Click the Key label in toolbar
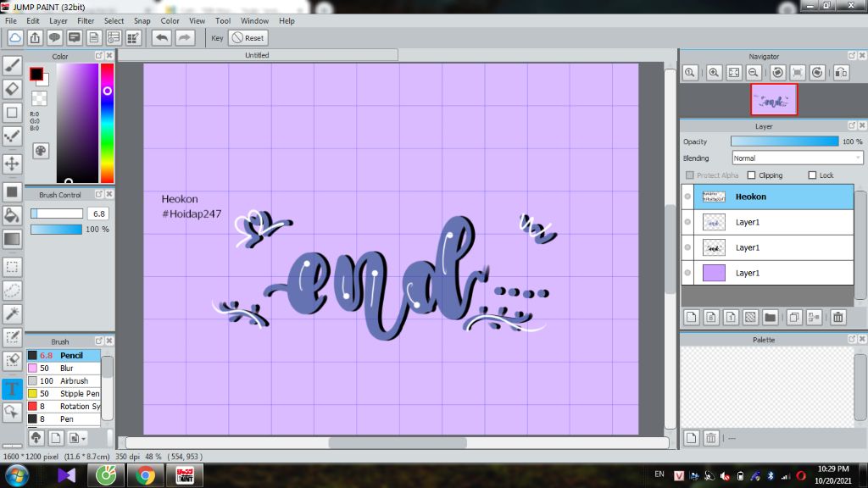The height and width of the screenshot is (488, 868). [217, 38]
